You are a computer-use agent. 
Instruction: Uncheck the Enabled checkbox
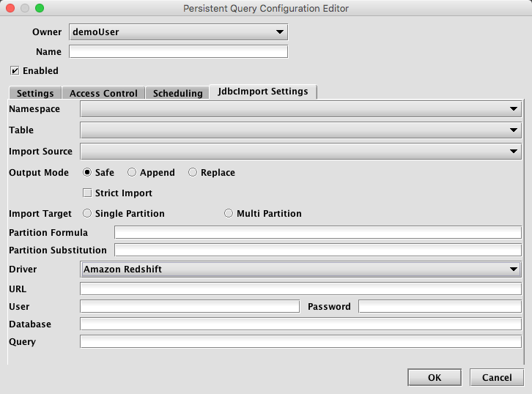click(x=15, y=70)
